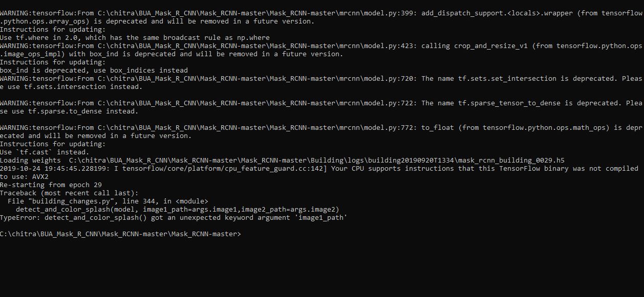Click the 'box_ind is deprecated, use box_indices' line
The width and height of the screenshot is (644, 297).
point(94,71)
